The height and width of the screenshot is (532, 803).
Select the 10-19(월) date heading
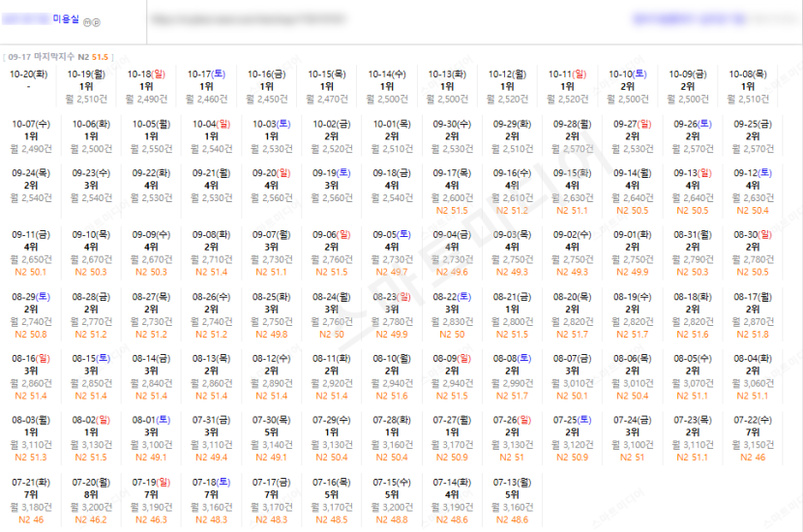(86, 74)
